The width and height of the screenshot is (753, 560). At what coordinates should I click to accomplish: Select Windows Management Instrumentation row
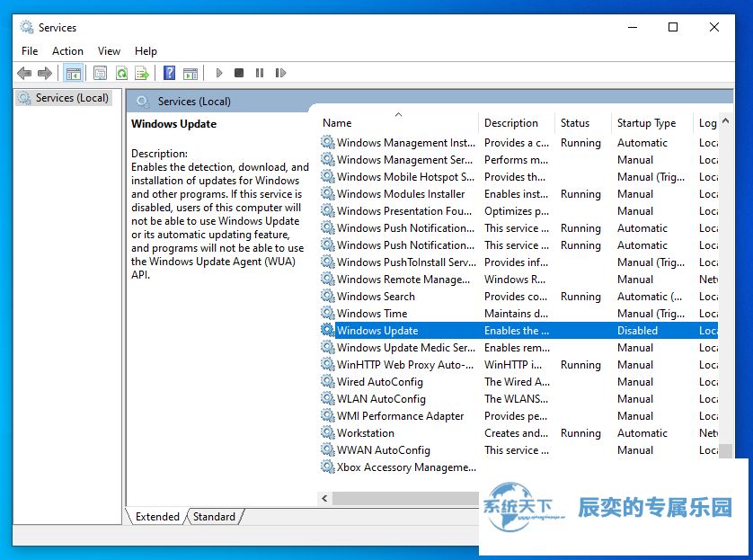pos(518,143)
